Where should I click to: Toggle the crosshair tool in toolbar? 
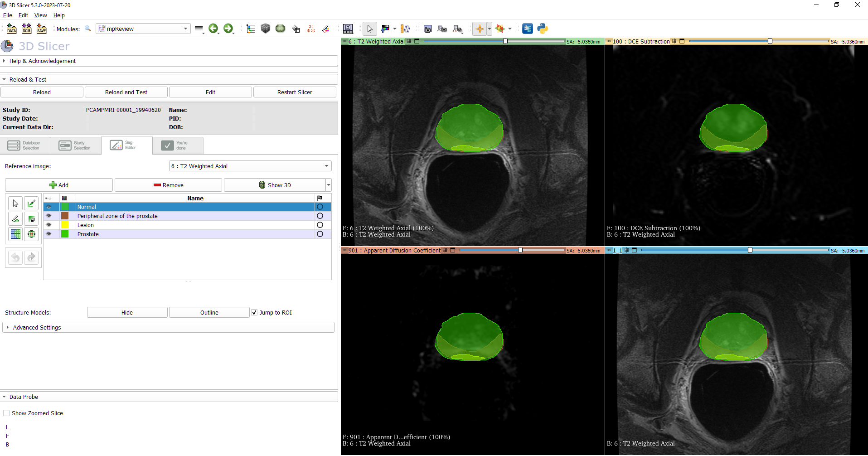479,29
